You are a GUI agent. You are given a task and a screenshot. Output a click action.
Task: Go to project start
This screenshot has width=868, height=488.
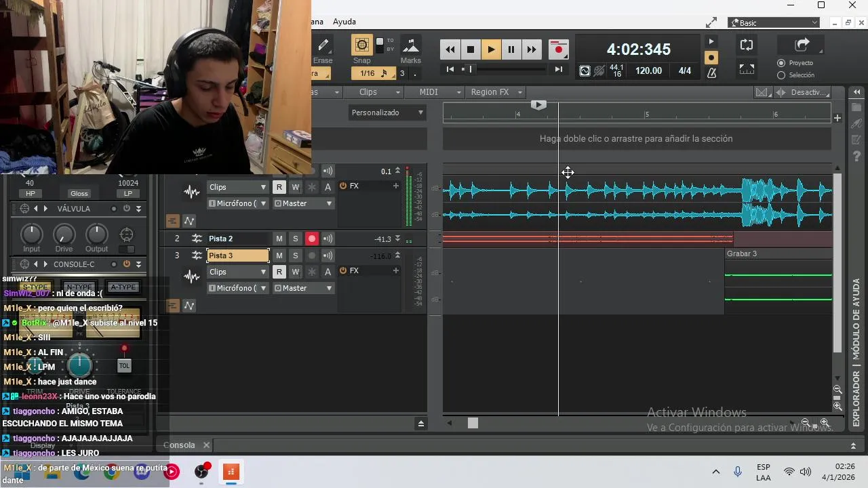click(x=450, y=69)
